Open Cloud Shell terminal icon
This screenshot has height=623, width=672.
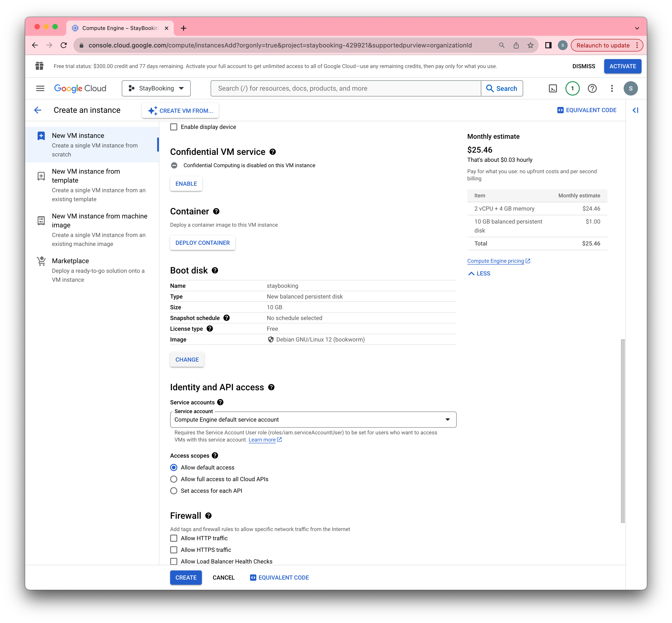pos(553,88)
